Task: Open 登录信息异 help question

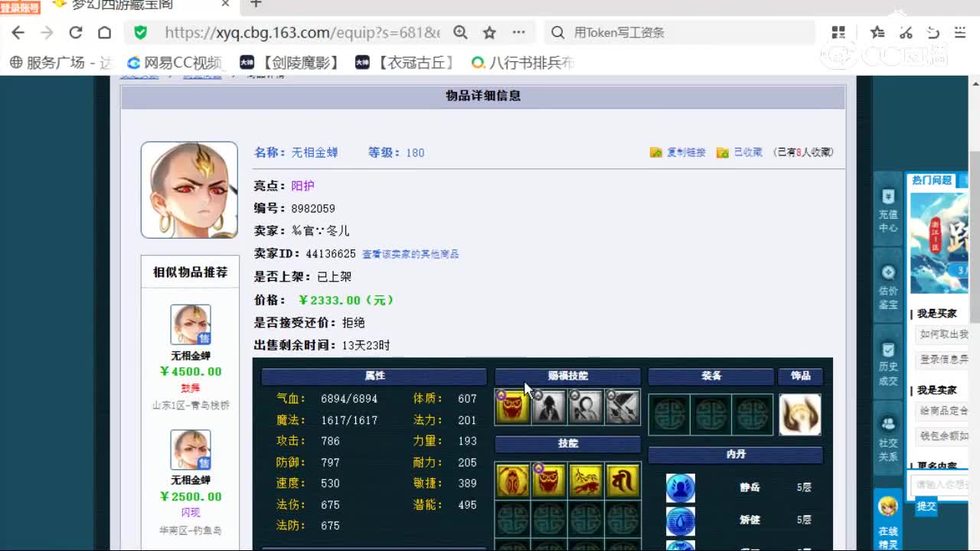Action: tap(942, 360)
